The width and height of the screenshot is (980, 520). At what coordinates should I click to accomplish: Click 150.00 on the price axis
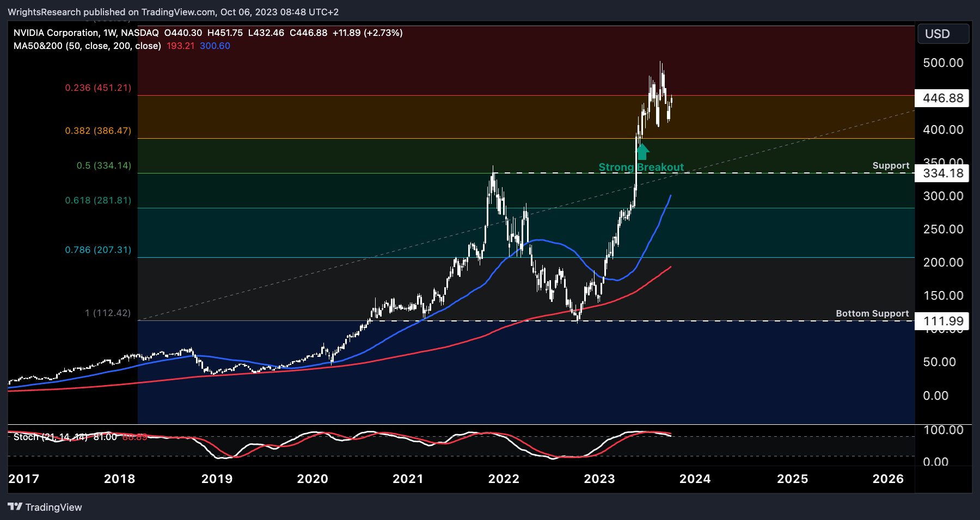coord(943,295)
